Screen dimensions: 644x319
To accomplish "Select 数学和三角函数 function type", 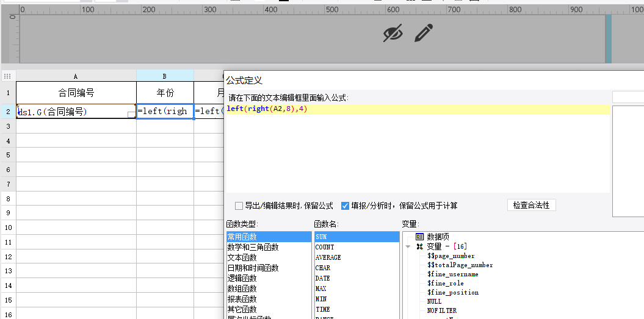I will (269, 247).
